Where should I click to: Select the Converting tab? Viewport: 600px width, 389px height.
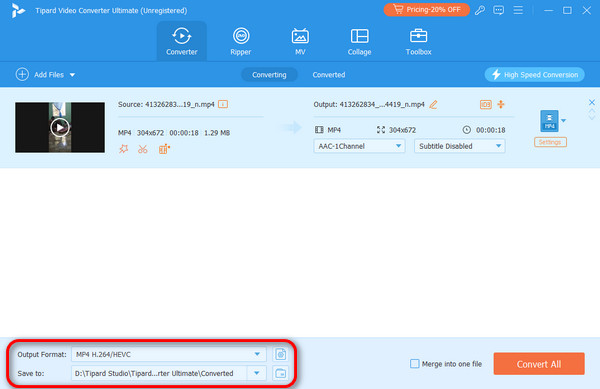pyautogui.click(x=269, y=75)
